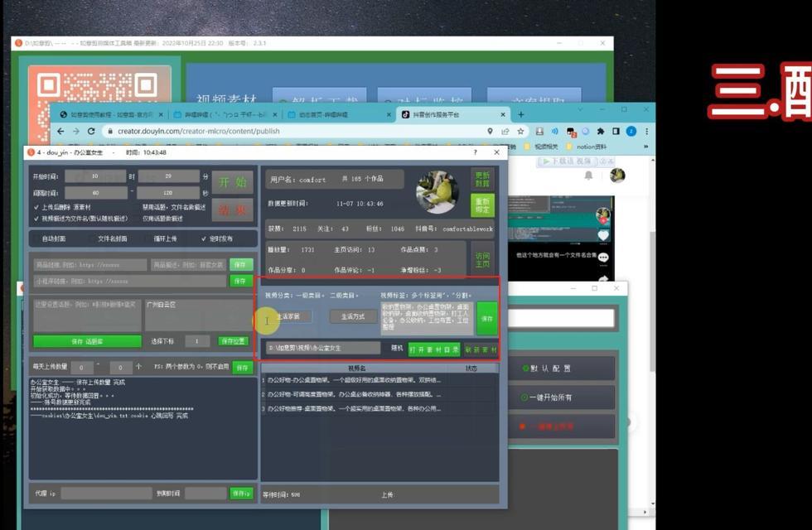Click the heart icon on the video preview

(x=603, y=235)
